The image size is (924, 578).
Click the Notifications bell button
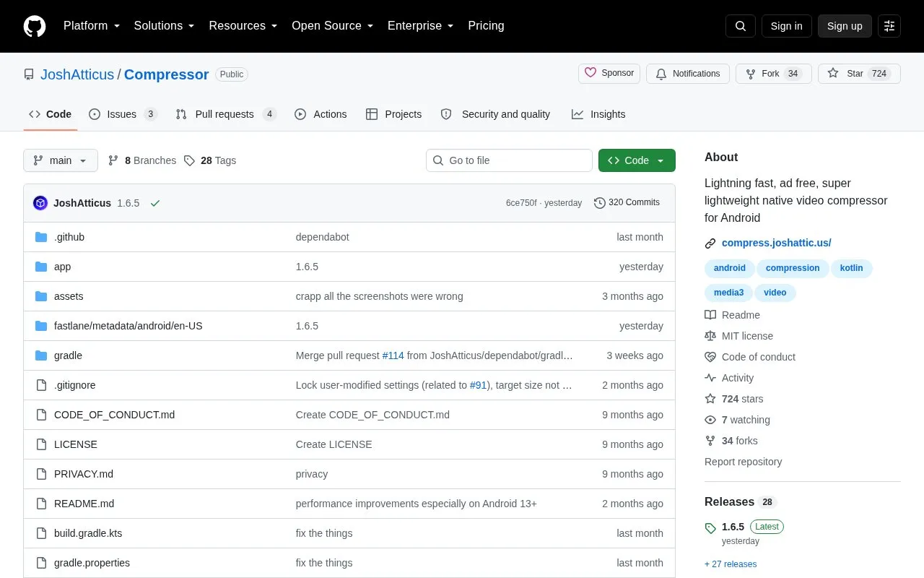coord(688,74)
